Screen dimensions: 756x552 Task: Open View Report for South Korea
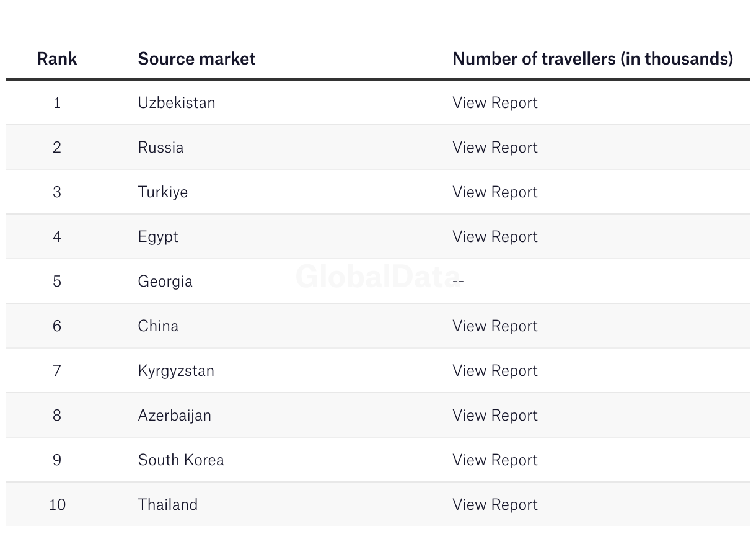(494, 460)
